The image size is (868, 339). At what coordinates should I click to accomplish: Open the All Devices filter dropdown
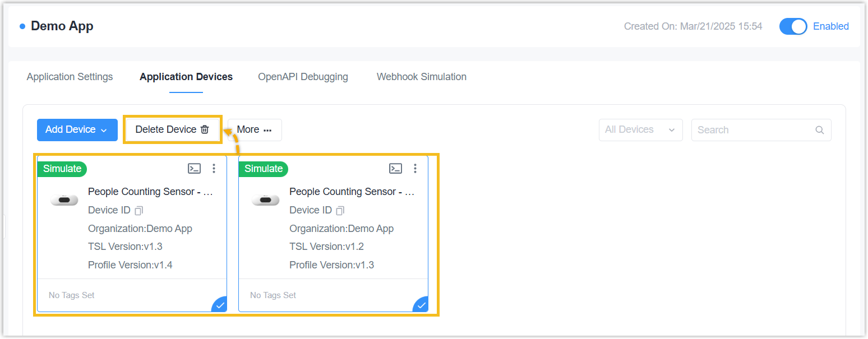pyautogui.click(x=640, y=130)
